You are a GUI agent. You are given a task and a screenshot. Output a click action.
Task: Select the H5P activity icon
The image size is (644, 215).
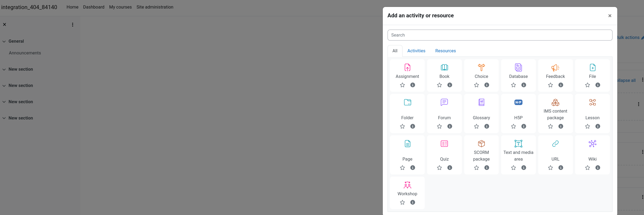[518, 102]
